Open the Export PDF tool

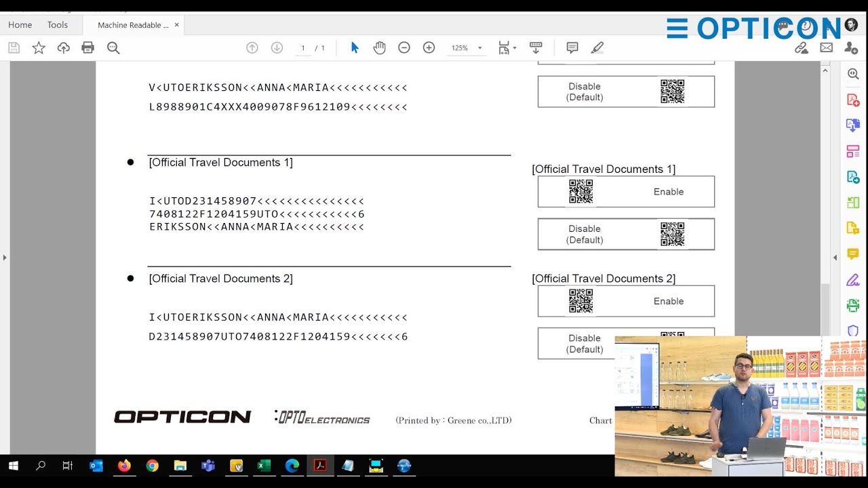tap(853, 177)
